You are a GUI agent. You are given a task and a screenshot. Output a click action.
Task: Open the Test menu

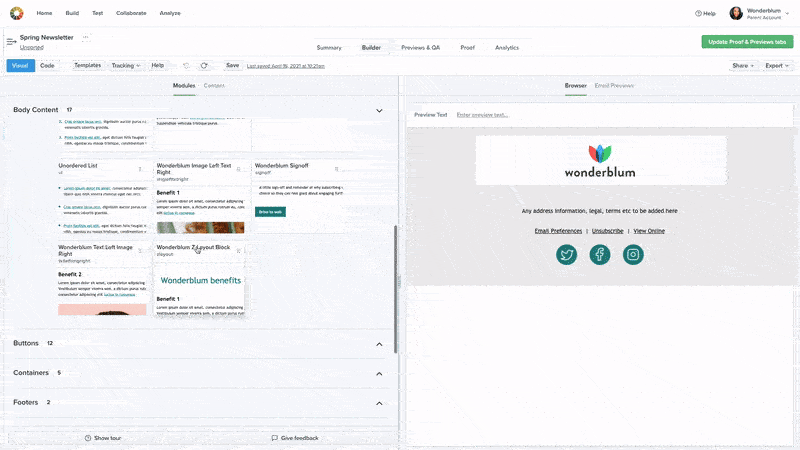point(97,13)
